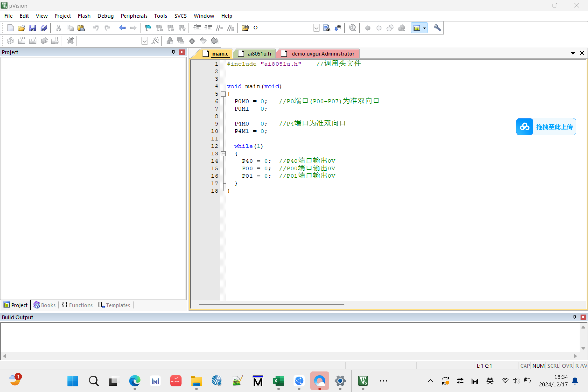This screenshot has width=588, height=392.
Task: Open the SVCS menu
Action: tap(181, 16)
